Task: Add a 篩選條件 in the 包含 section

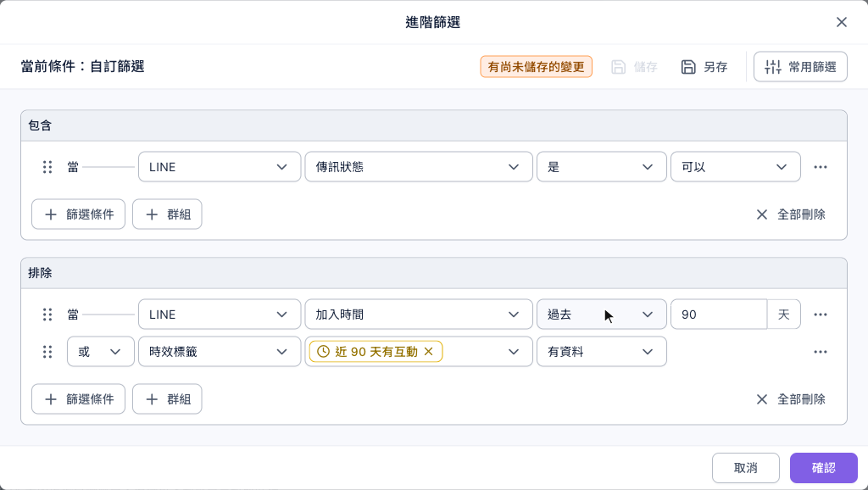Action: (x=79, y=214)
